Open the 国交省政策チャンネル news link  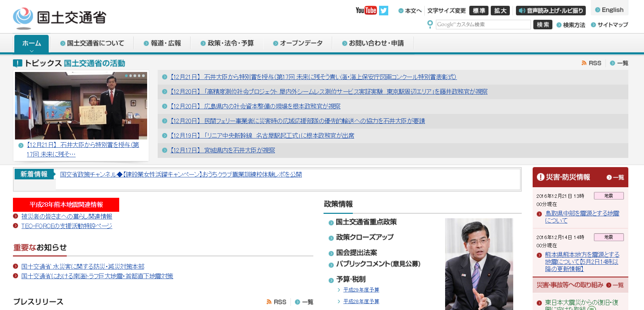[x=181, y=175]
